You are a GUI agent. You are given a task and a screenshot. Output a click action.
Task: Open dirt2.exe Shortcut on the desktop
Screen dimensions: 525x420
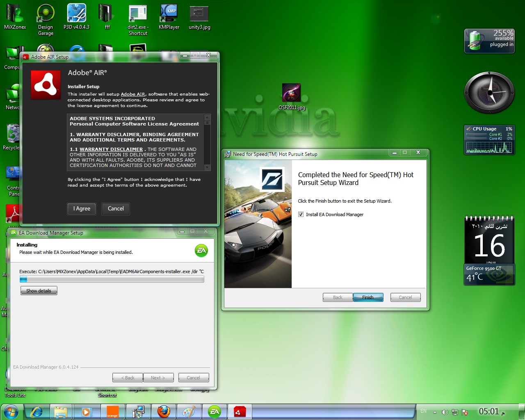(138, 19)
